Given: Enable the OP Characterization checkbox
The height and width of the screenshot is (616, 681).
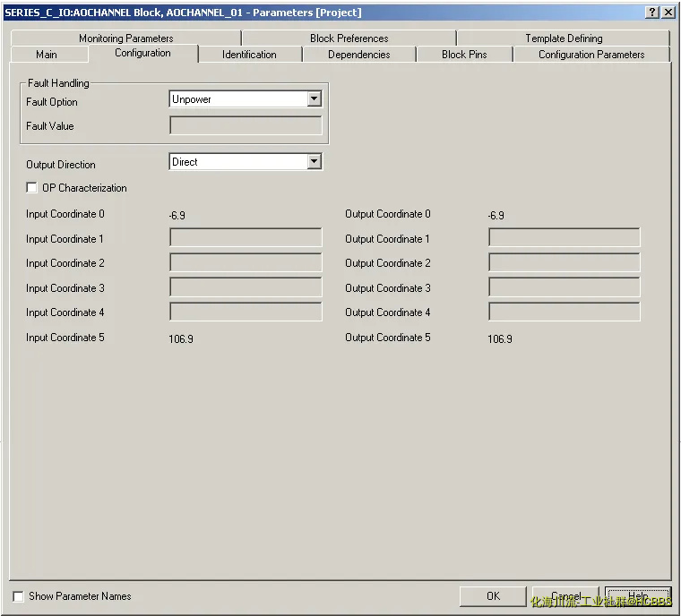Looking at the screenshot, I should 32,188.
